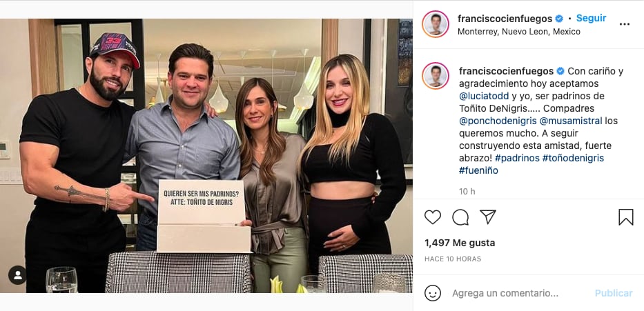Follow the account with Seguir
The image size is (644, 311).
click(591, 19)
